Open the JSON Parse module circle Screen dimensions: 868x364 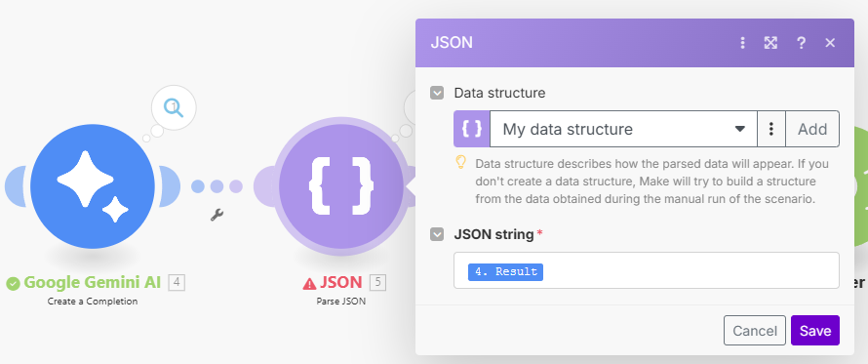click(341, 186)
